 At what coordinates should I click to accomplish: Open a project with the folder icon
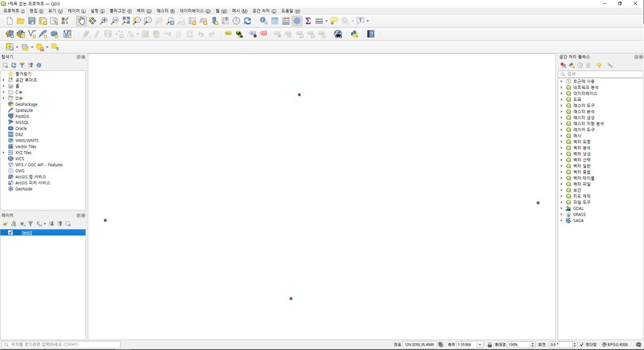tap(21, 21)
